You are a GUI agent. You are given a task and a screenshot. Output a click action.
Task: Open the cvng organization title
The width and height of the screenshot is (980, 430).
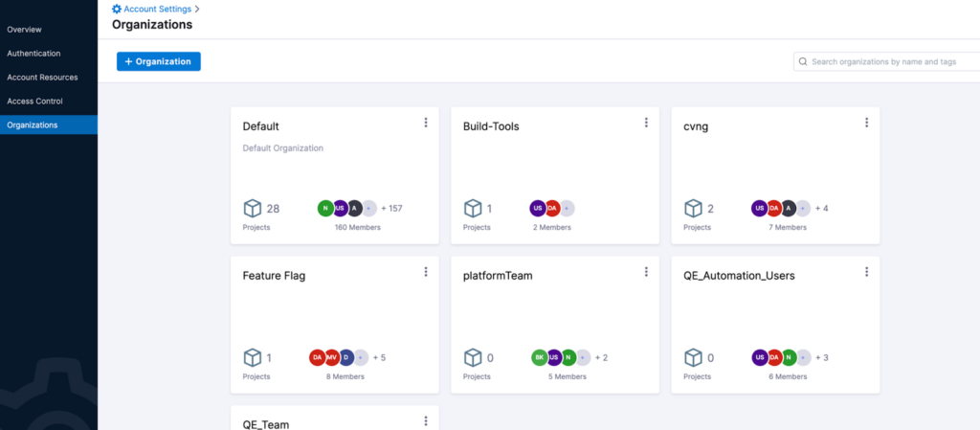click(696, 126)
